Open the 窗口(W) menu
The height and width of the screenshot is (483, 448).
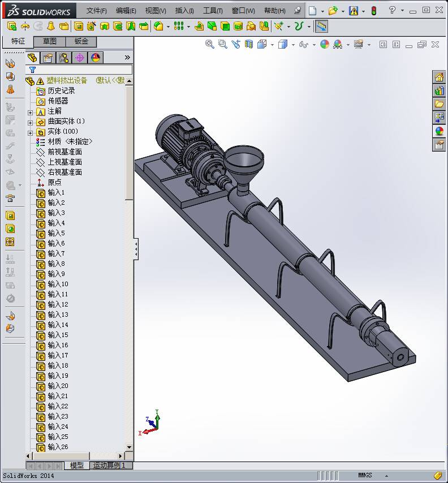click(x=243, y=11)
